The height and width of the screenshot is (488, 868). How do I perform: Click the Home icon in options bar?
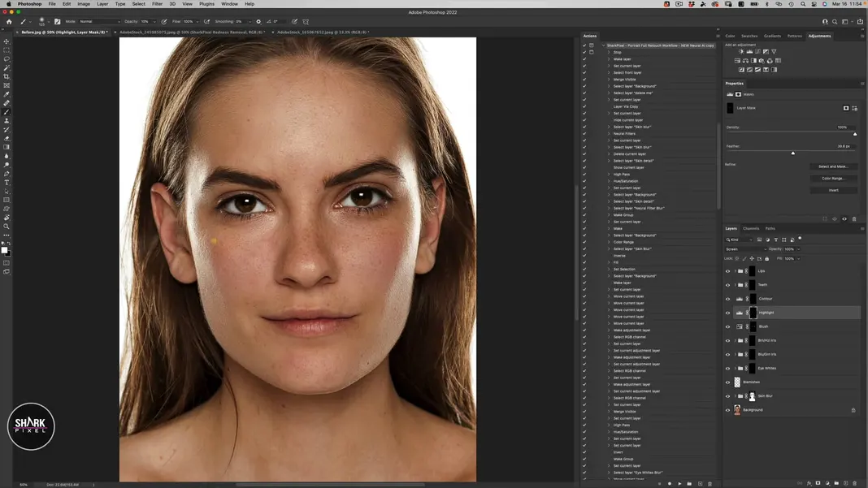point(9,22)
